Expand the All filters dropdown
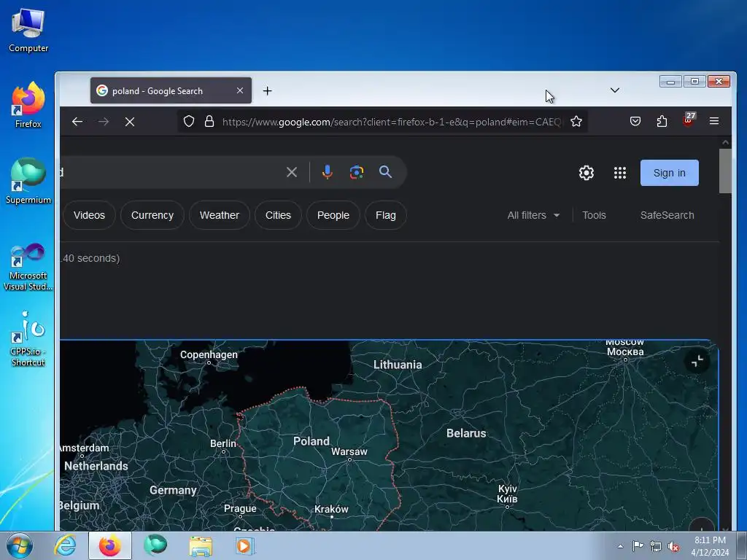Image resolution: width=747 pixels, height=560 pixels. [533, 215]
